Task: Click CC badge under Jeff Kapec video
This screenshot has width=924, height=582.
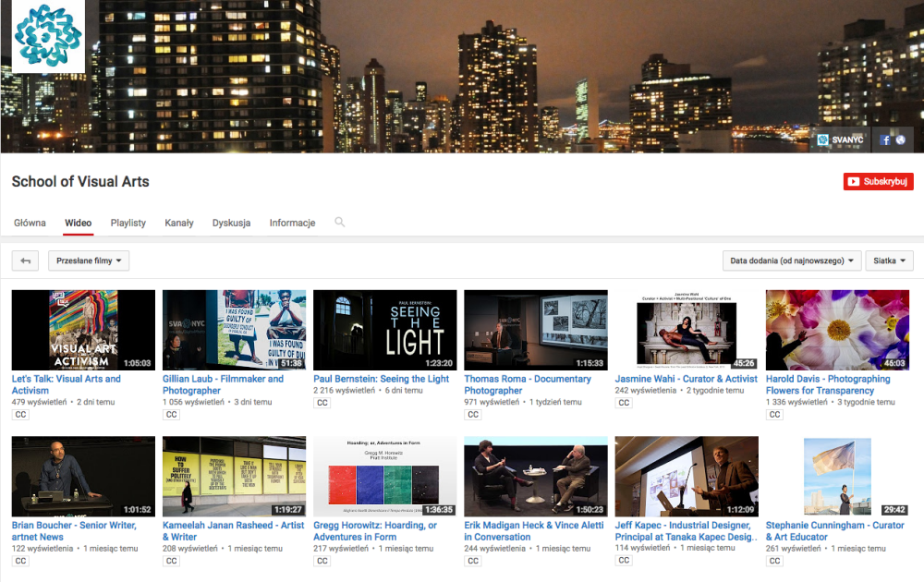Action: (x=624, y=560)
